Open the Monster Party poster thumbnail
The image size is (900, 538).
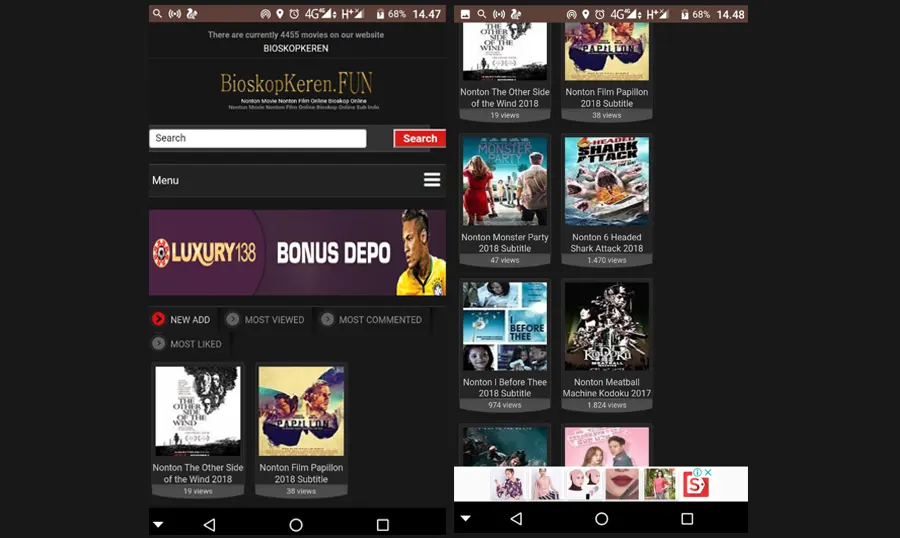[x=505, y=181]
